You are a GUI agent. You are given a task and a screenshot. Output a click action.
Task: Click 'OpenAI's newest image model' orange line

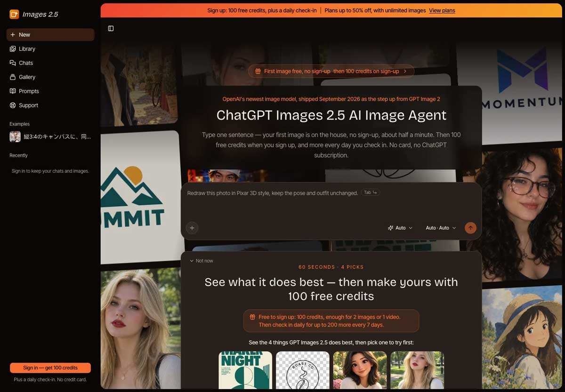(x=331, y=99)
